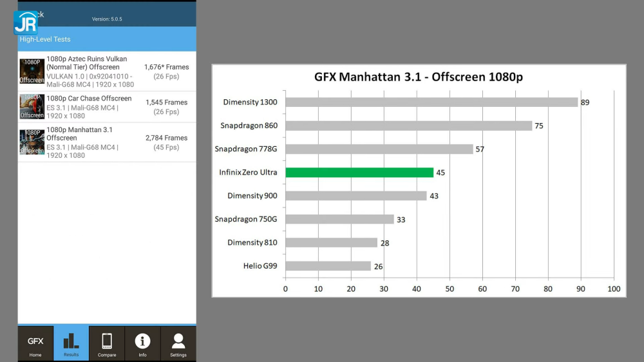Click the green Infinix Zero Ultra bar
644x362 pixels.
(x=359, y=173)
